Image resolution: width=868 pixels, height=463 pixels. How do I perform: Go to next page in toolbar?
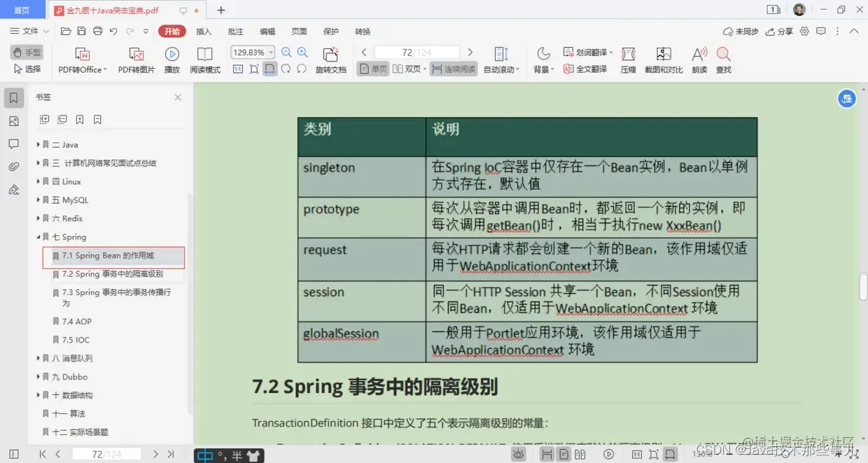(x=470, y=53)
